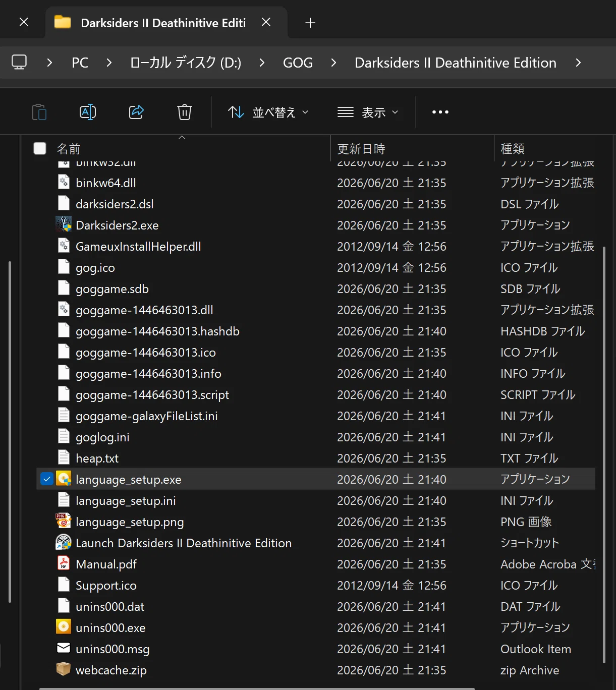Click the horizontal scrollbar at bottom
Viewport: 616px width, 690px height.
coord(257,688)
